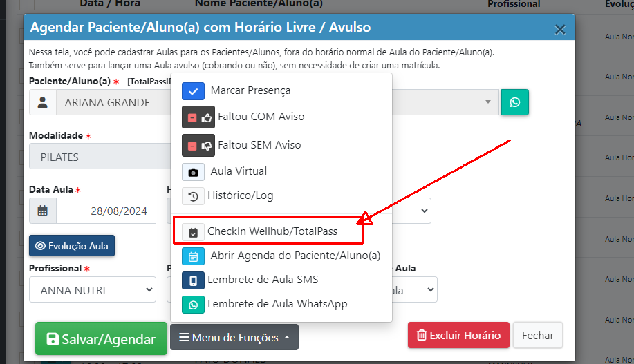634x364 pixels.
Task: Click the green WhatsApp icon in the menu
Action: 194,305
